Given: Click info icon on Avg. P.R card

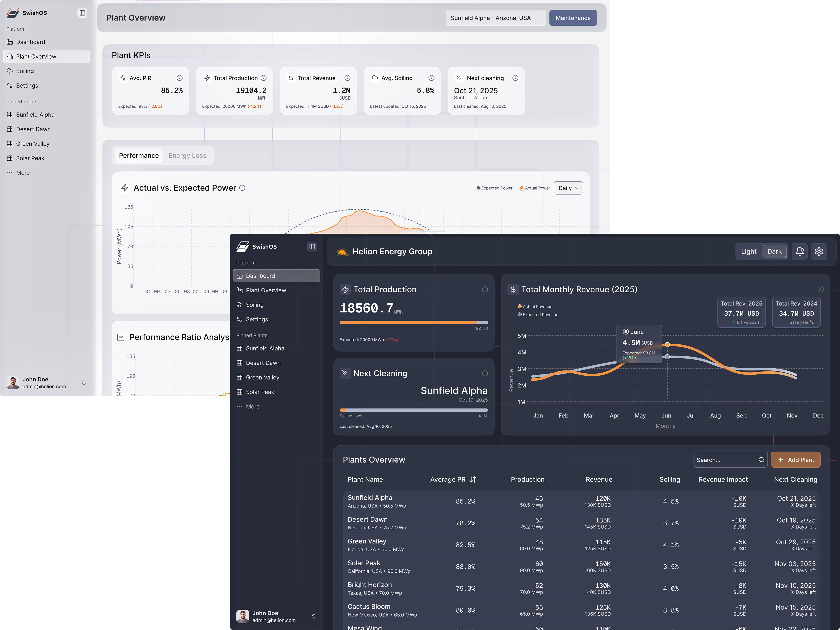Looking at the screenshot, I should (x=180, y=78).
